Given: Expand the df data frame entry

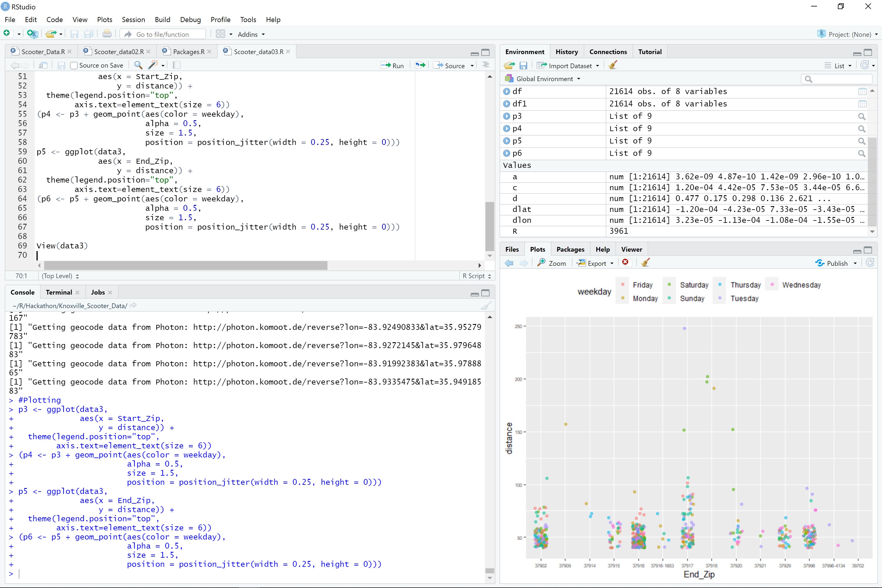Looking at the screenshot, I should tap(507, 91).
